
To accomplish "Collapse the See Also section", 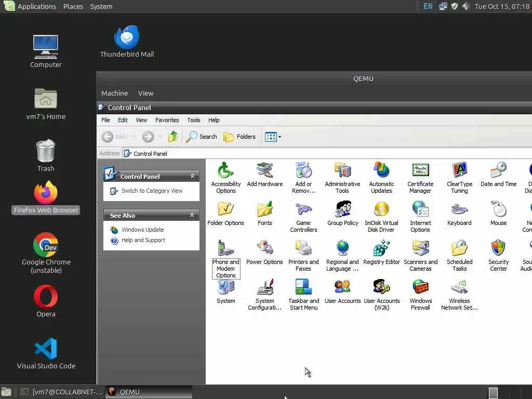I will pos(192,215).
